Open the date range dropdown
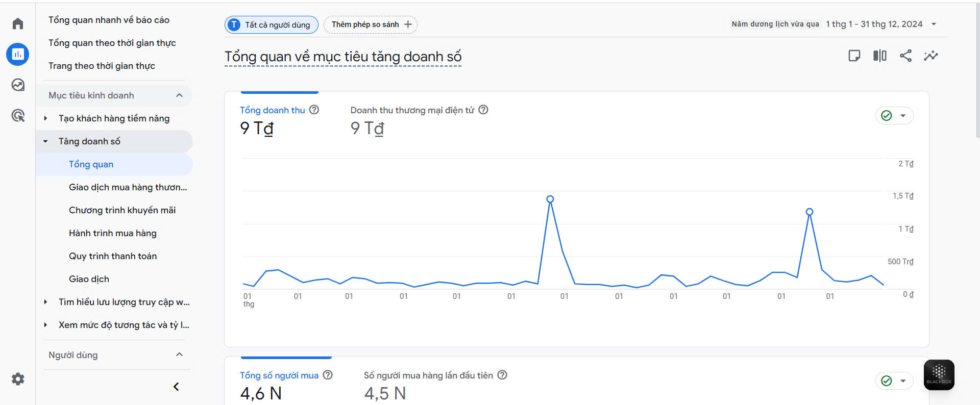Screen dimensions: 980x405 click(x=934, y=24)
